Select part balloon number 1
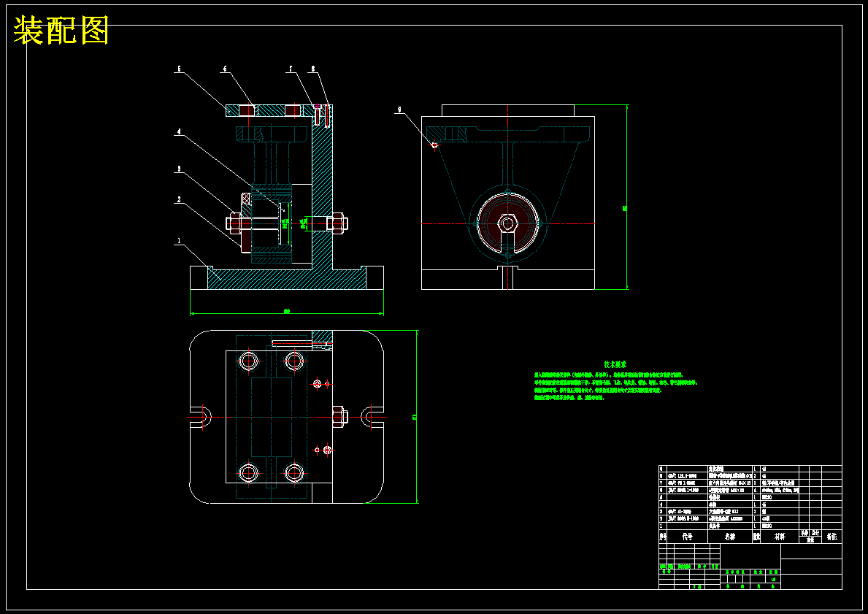 (179, 242)
